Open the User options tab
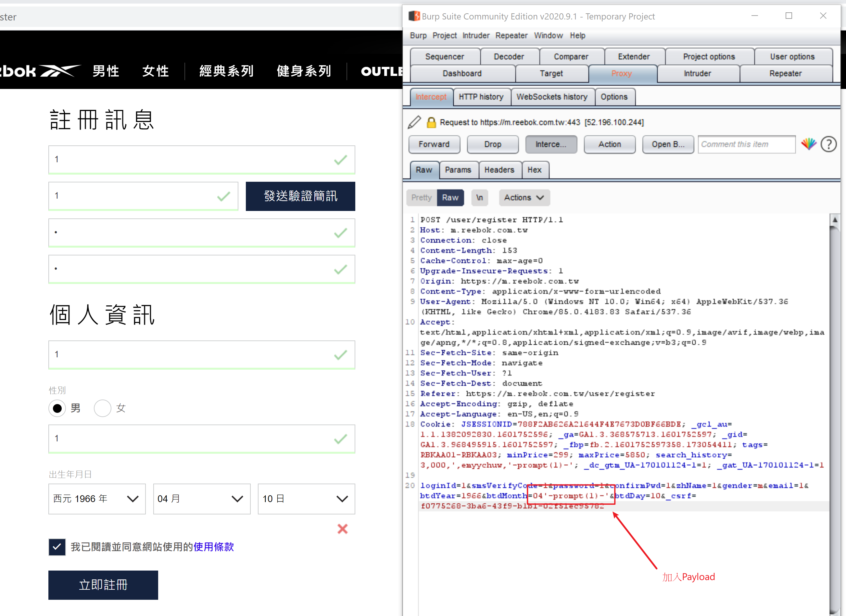The height and width of the screenshot is (616, 846). pyautogui.click(x=792, y=57)
